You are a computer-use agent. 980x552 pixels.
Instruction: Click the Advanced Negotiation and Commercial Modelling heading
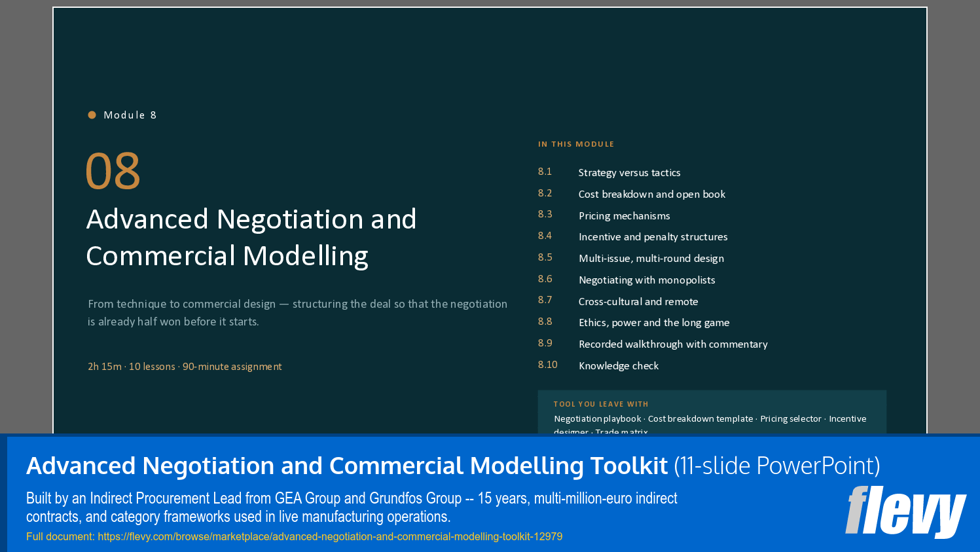(251, 238)
